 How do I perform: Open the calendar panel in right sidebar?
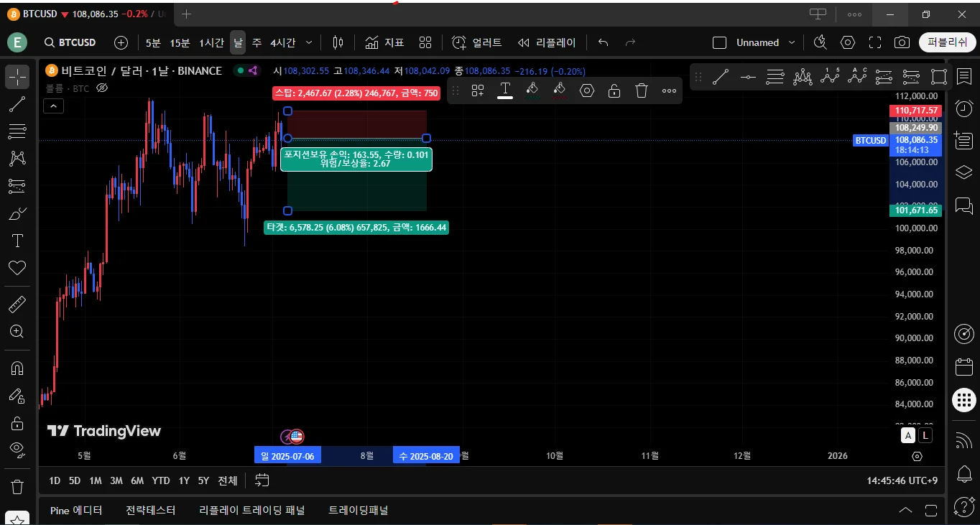[963, 367]
